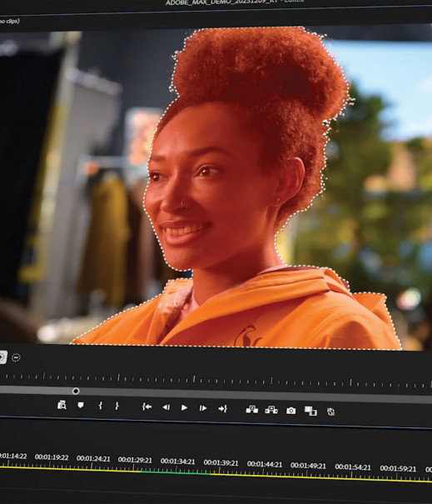Open the Comparison View overlapping squares icon
The image size is (432, 504).
(310, 411)
